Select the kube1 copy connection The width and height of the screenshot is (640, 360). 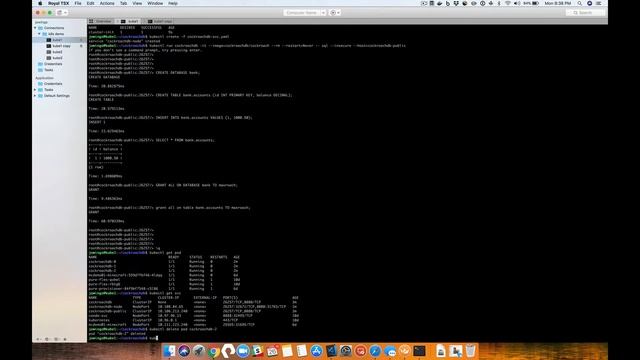coord(61,46)
